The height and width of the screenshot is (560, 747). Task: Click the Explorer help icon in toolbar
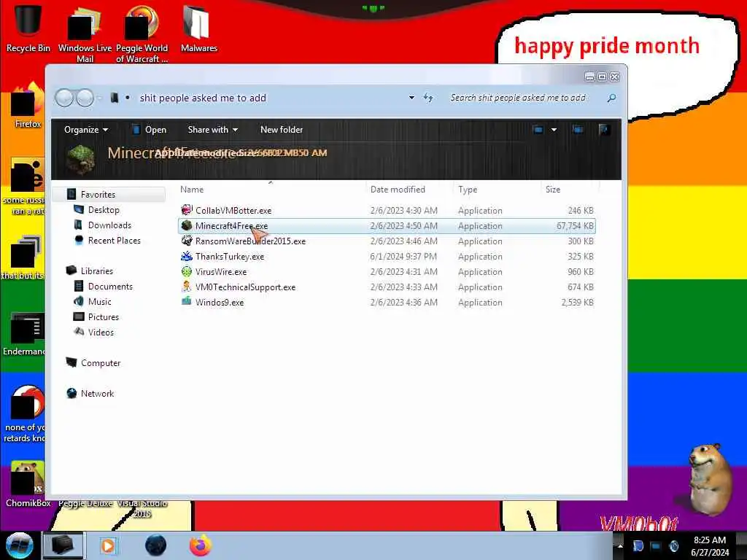pyautogui.click(x=604, y=130)
